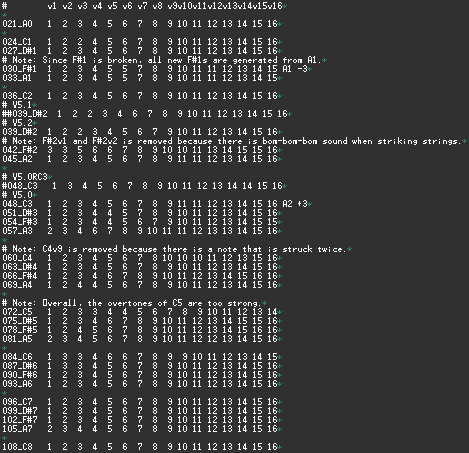Click the commented-out #048_C3 label
Viewport: 469px width, 453px height.
click(x=20, y=186)
